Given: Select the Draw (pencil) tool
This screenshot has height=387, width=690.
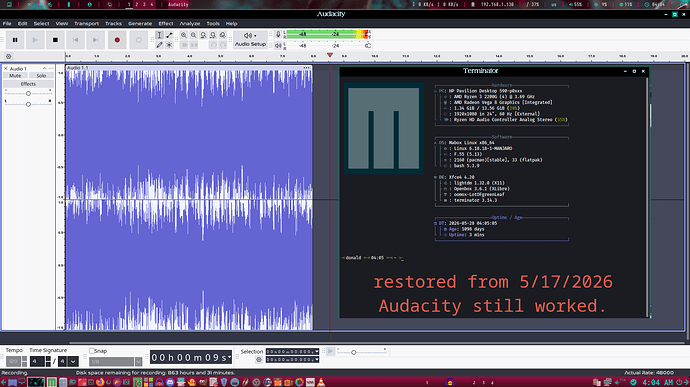Looking at the screenshot, I should (x=159, y=45).
